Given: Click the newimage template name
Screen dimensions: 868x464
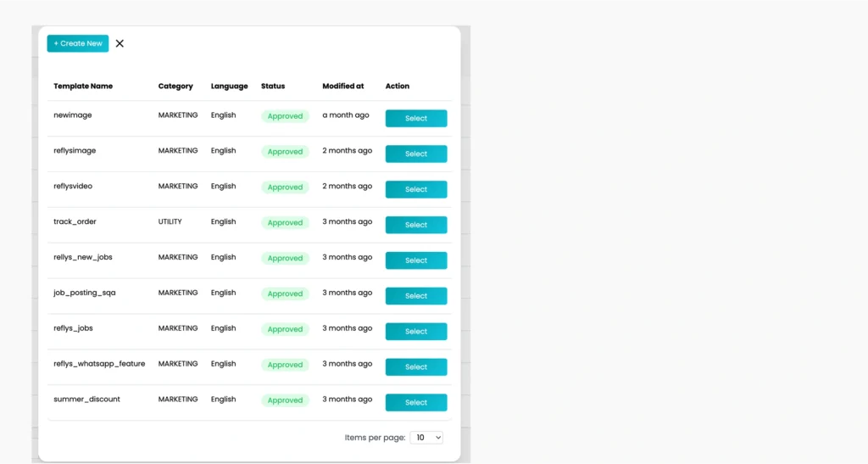Looking at the screenshot, I should point(73,115).
